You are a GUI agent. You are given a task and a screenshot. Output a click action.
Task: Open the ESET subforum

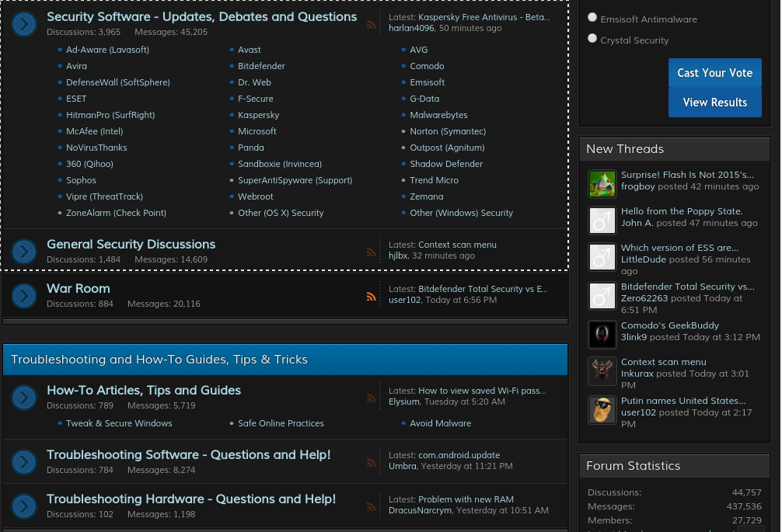pyautogui.click(x=76, y=99)
